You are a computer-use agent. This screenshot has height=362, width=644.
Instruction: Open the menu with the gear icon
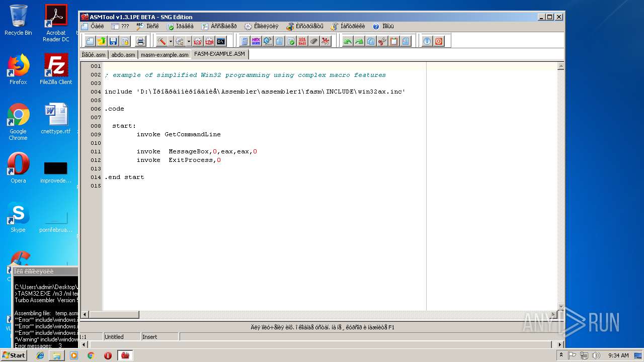click(x=261, y=26)
